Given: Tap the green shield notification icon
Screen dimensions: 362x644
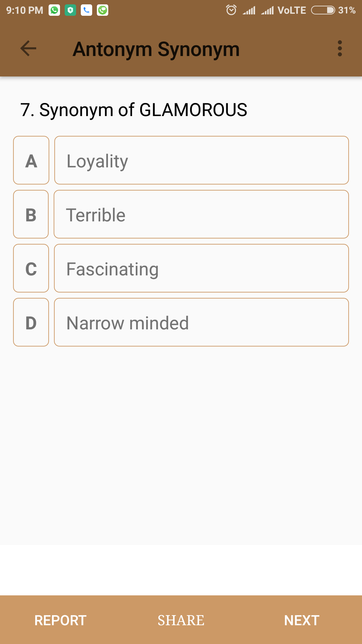Looking at the screenshot, I should (70, 10).
